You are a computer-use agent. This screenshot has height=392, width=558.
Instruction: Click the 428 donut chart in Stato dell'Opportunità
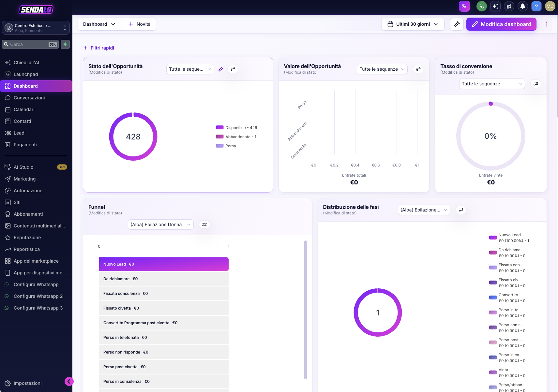click(133, 137)
